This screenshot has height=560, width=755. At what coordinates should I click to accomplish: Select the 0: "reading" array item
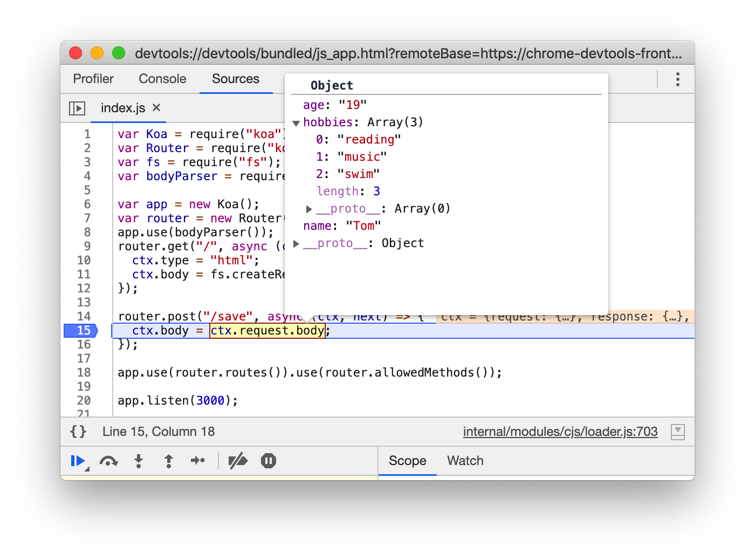click(359, 139)
